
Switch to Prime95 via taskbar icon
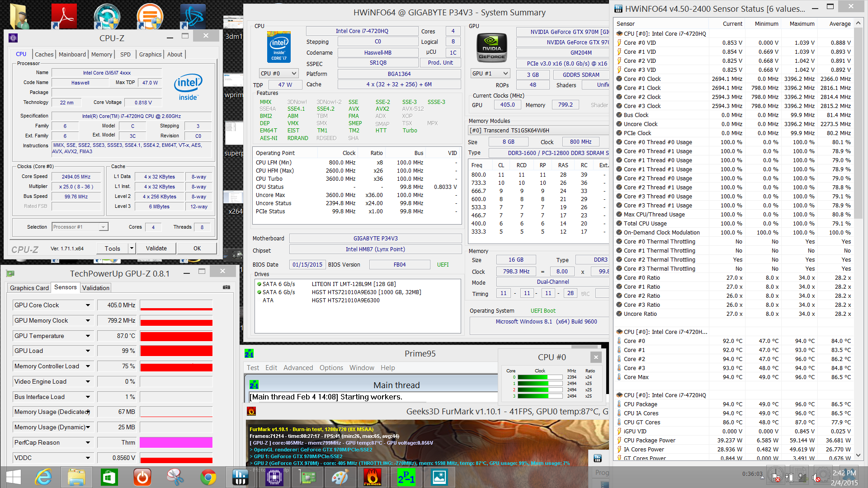[x=406, y=477]
